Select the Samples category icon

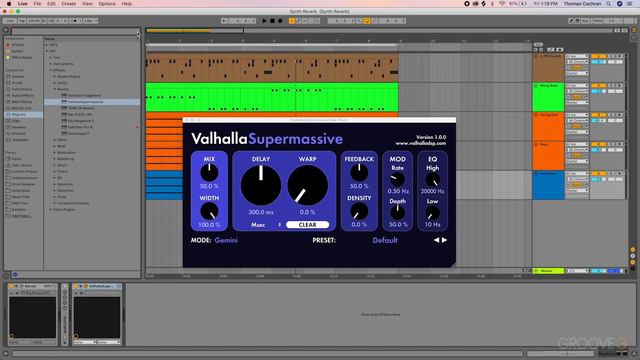[8, 127]
